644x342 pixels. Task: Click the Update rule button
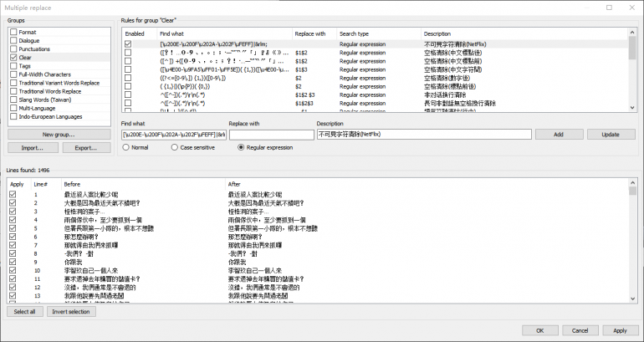(x=611, y=135)
